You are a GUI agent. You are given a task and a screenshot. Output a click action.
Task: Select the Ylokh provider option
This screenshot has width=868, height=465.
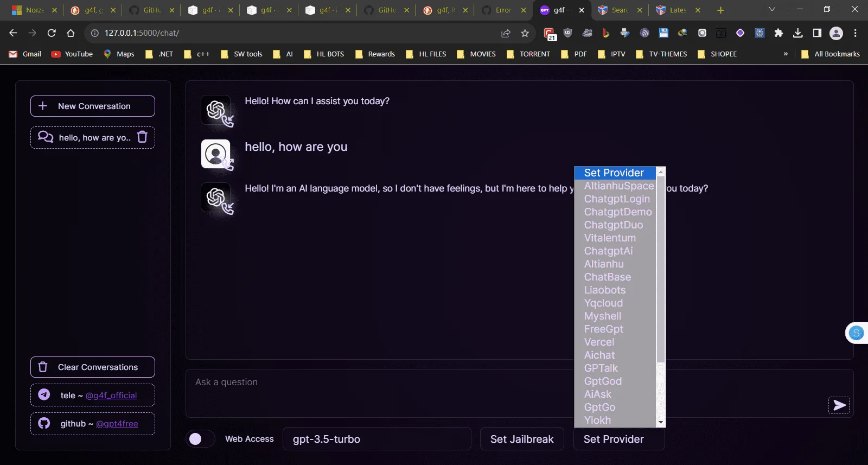point(615,420)
